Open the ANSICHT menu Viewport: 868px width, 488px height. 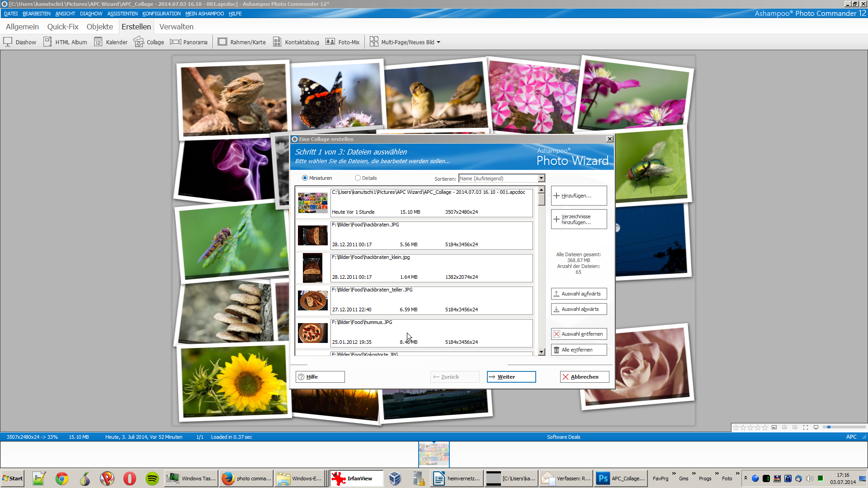click(x=65, y=14)
